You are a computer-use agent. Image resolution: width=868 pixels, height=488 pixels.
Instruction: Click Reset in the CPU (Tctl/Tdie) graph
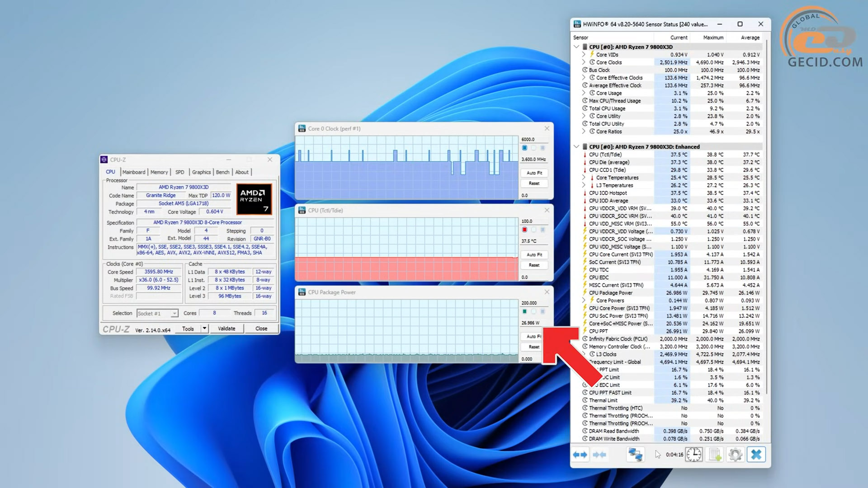(x=534, y=265)
